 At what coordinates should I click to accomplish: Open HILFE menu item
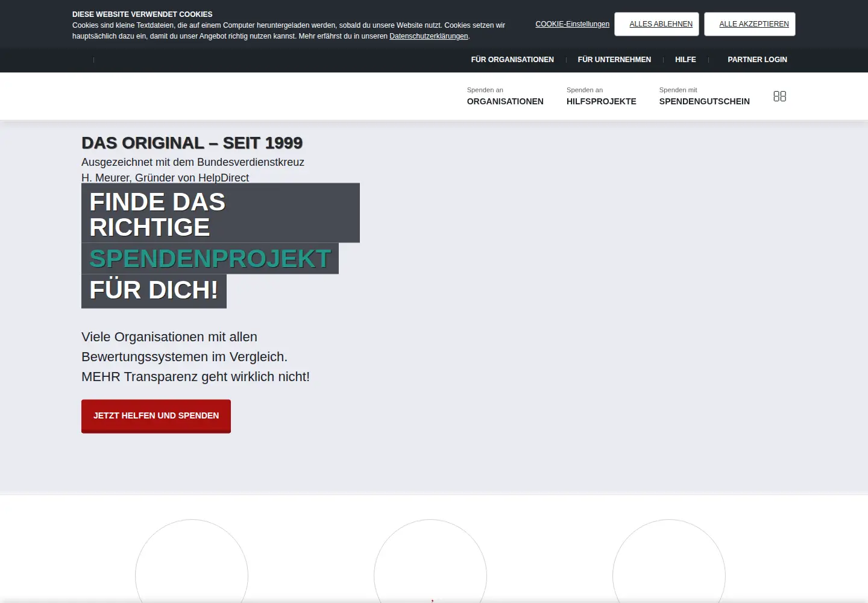coord(685,60)
